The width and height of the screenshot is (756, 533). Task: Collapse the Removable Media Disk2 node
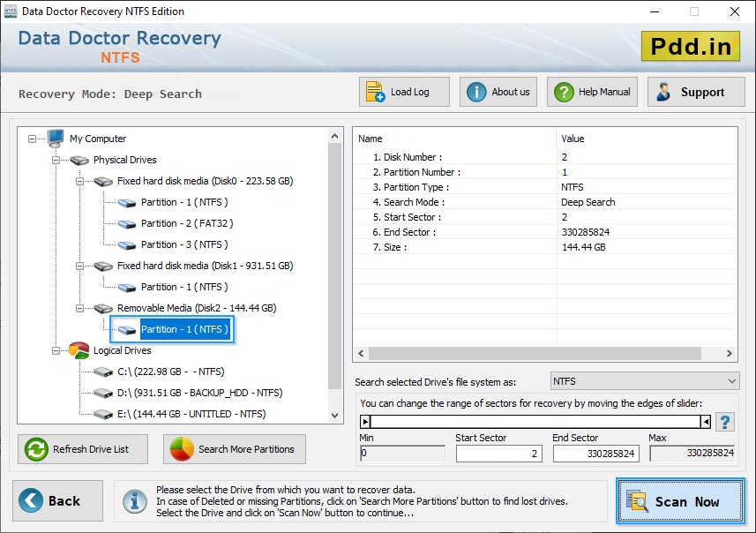[79, 308]
